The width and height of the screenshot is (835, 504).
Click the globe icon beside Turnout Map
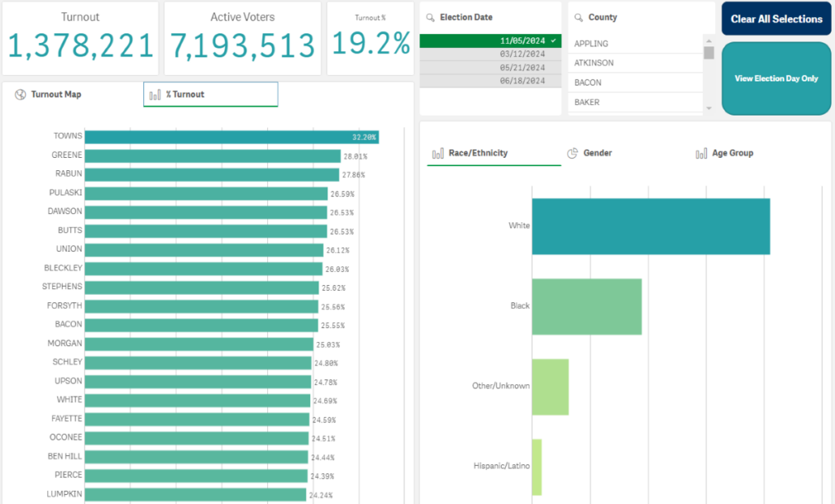(x=20, y=94)
